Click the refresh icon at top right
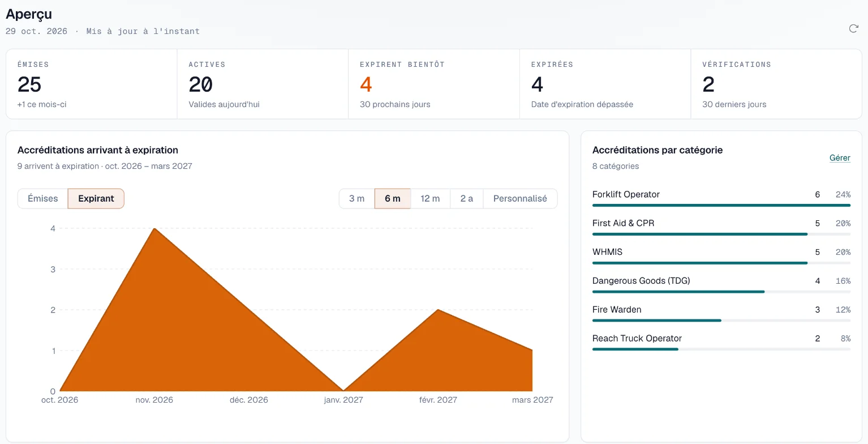 (853, 29)
